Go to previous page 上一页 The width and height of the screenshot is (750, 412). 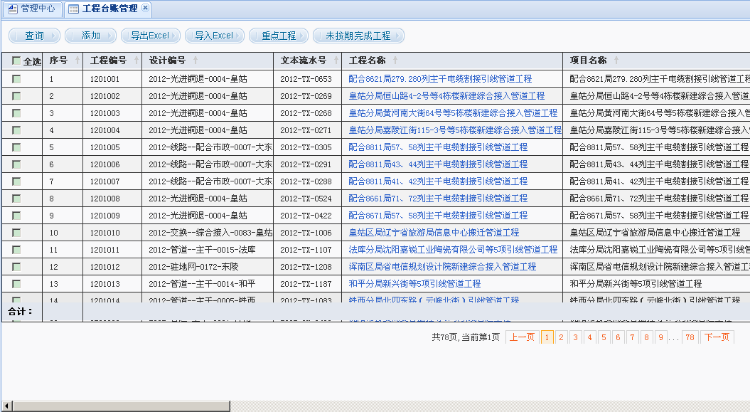pos(522,337)
